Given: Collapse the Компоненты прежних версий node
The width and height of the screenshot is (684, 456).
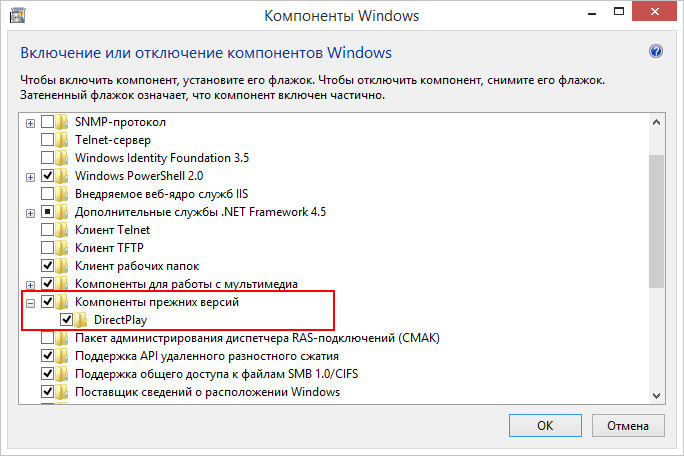Looking at the screenshot, I should pos(30,303).
